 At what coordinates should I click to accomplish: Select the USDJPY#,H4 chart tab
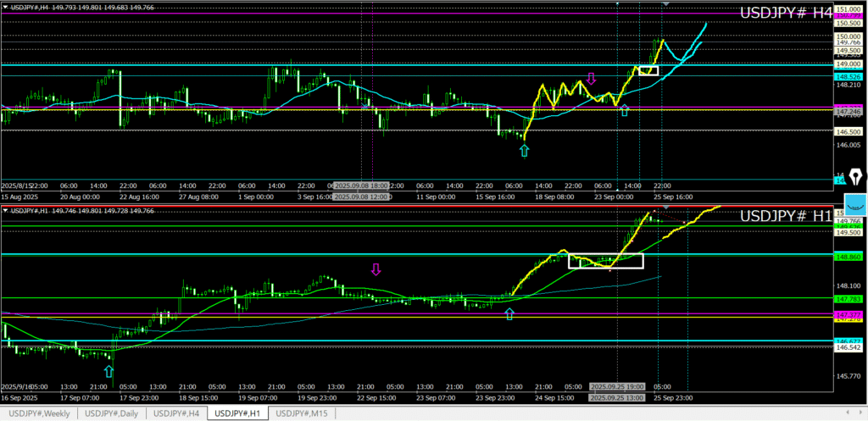coord(177,413)
